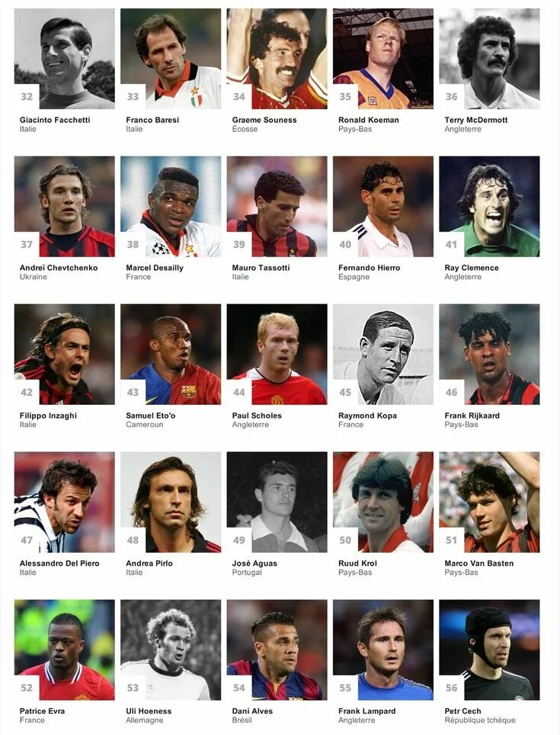Select the Marco Van Basten photo
This screenshot has width=560, height=735.
[x=489, y=502]
